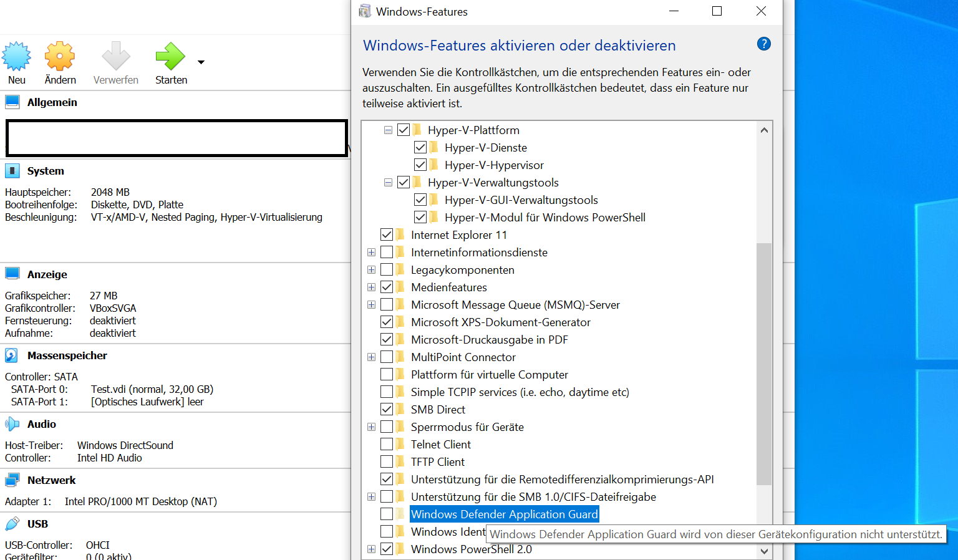958x560 pixels.
Task: Collapse the Hyper-V-Verwaltungstools tree node
Action: click(388, 183)
